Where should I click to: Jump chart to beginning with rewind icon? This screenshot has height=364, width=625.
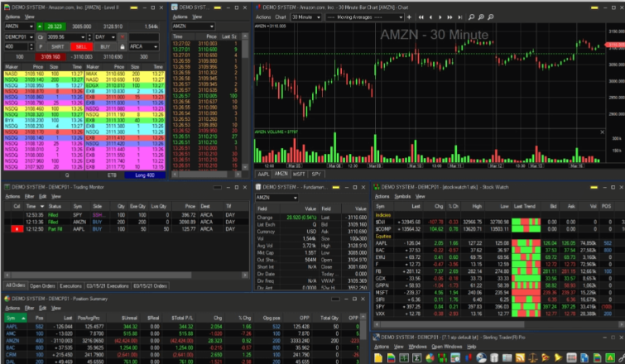421,17
